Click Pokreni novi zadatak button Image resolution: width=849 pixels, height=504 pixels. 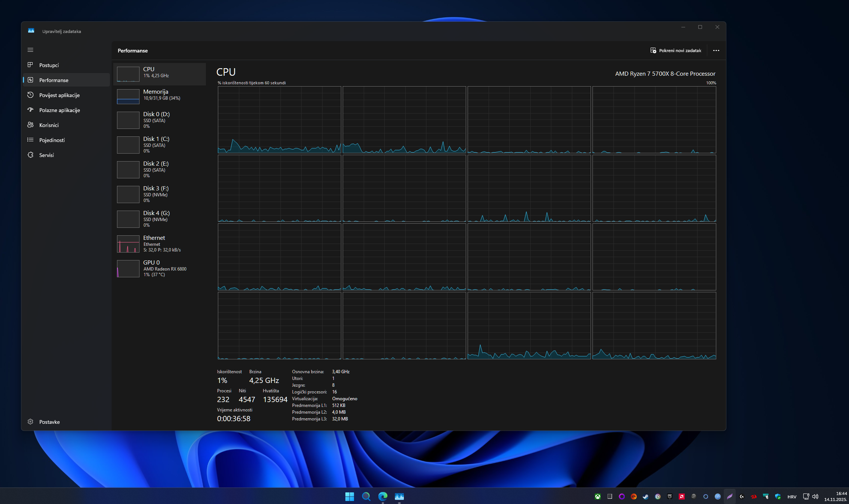[x=676, y=51]
